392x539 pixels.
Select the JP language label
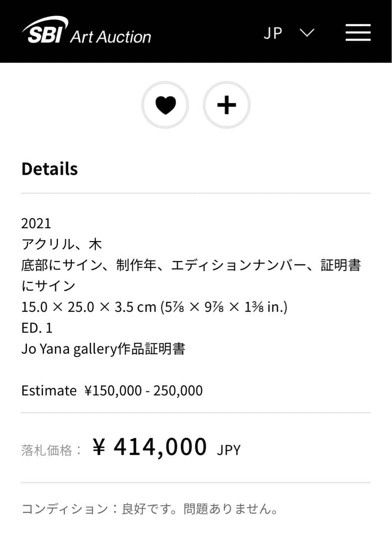point(273,33)
